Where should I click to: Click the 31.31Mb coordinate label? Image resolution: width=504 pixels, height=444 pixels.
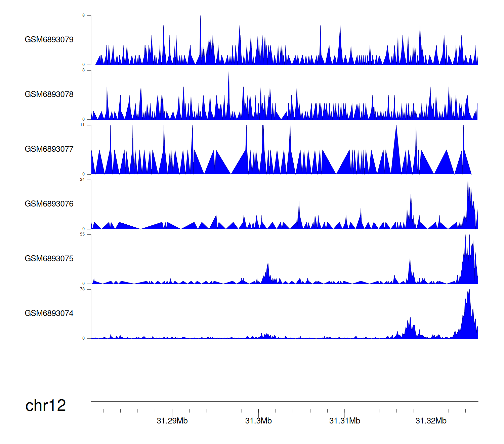point(345,421)
